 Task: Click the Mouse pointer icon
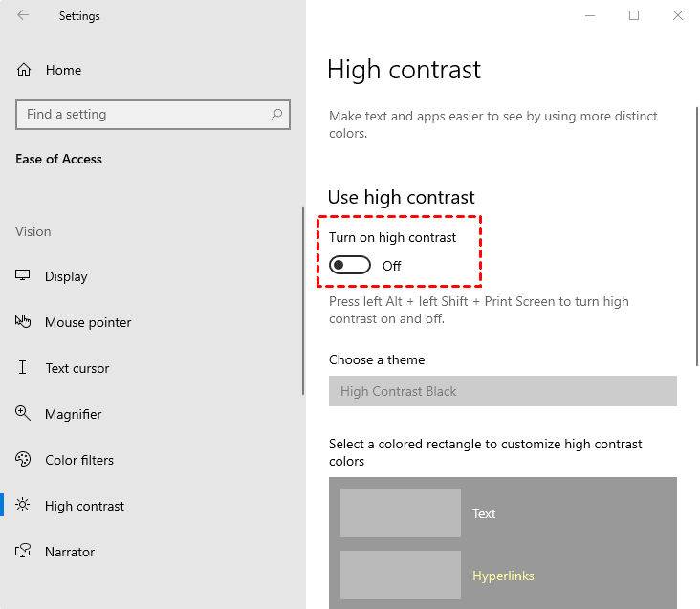(x=24, y=322)
